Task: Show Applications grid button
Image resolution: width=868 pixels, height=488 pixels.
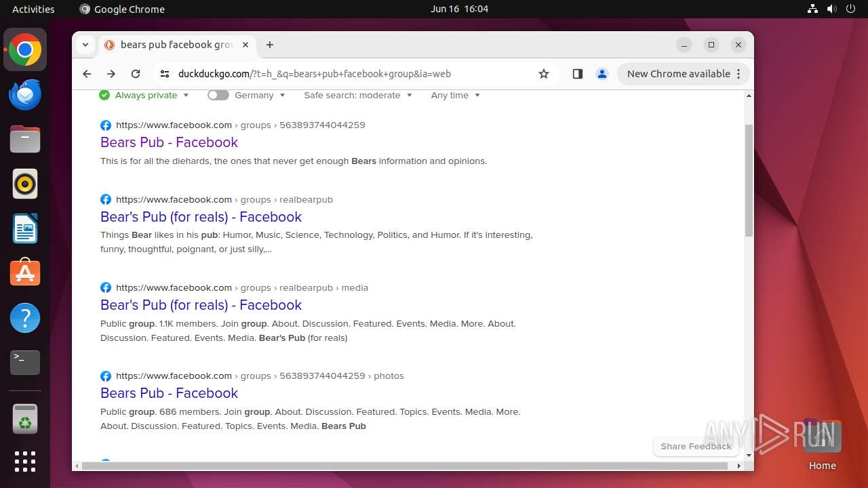Action: tap(25, 462)
